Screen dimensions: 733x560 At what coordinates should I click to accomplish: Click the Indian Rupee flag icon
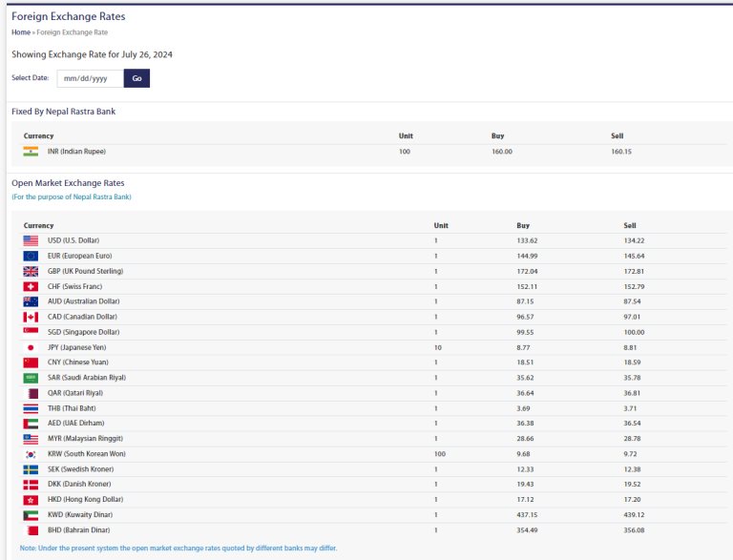coord(31,152)
